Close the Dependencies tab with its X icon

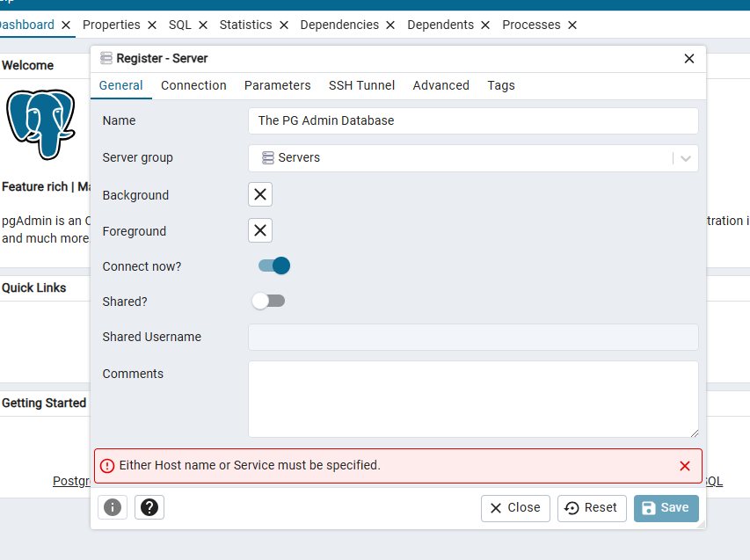coord(391,25)
